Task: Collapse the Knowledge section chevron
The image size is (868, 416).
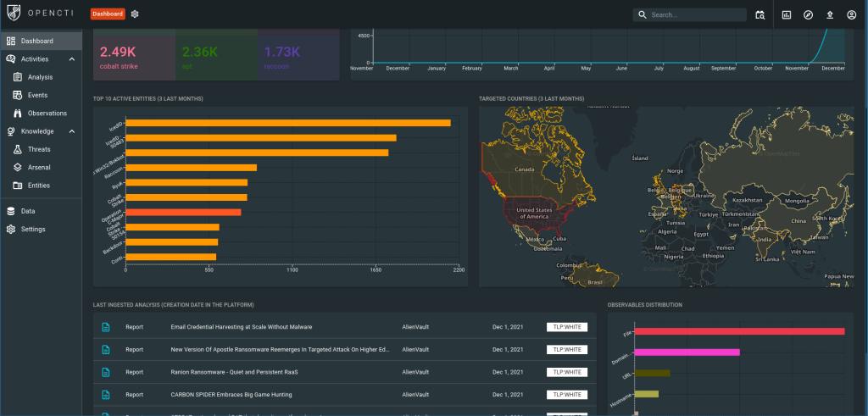Action: click(x=72, y=131)
